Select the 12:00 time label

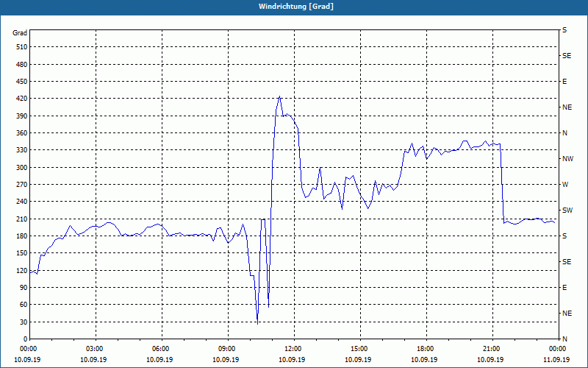pos(292,349)
